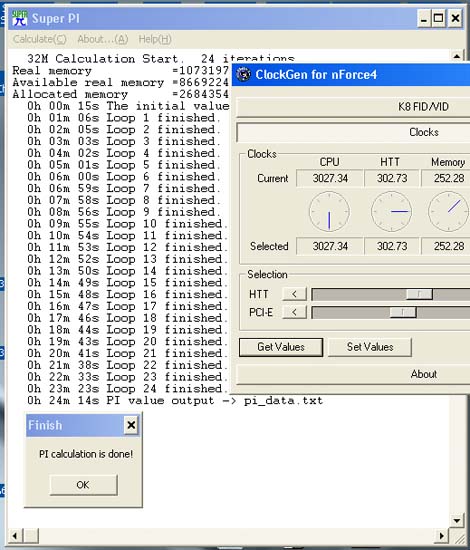The image size is (470, 550).
Task: Click the vertical scrollbar down arrow in Super PI
Action: pos(457,521)
